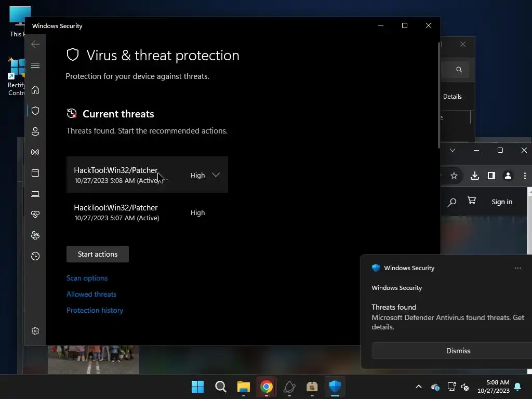532x399 pixels.
Task: Click the Start actions button
Action: pyautogui.click(x=97, y=254)
